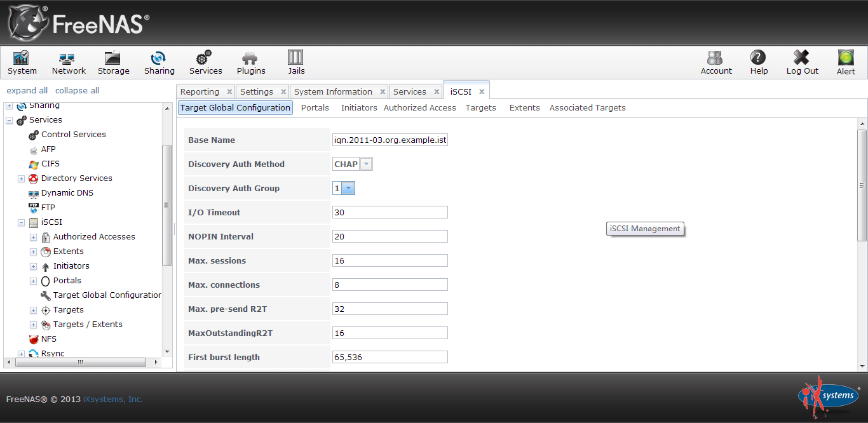Expand the Authorized Accesses node
Viewport: 868px width, 423px height.
[34, 237]
